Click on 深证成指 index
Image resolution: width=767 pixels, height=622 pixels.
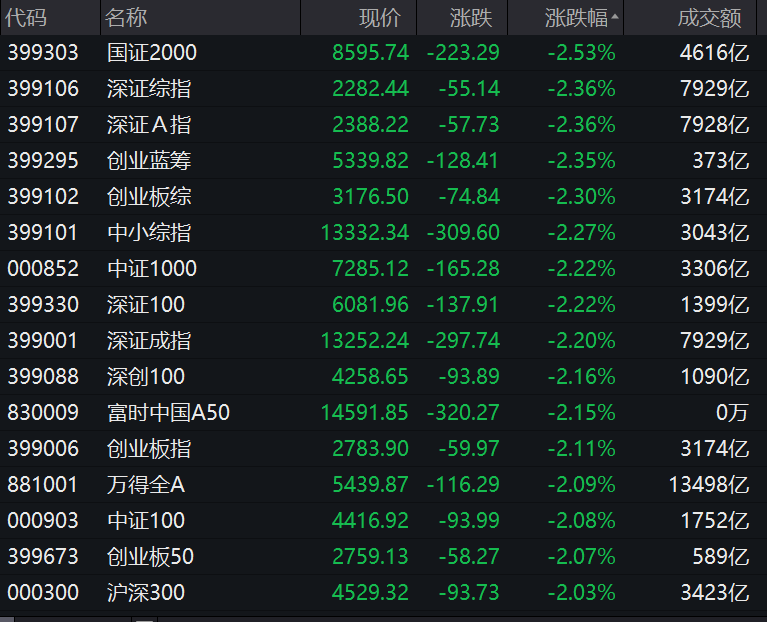click(x=149, y=341)
